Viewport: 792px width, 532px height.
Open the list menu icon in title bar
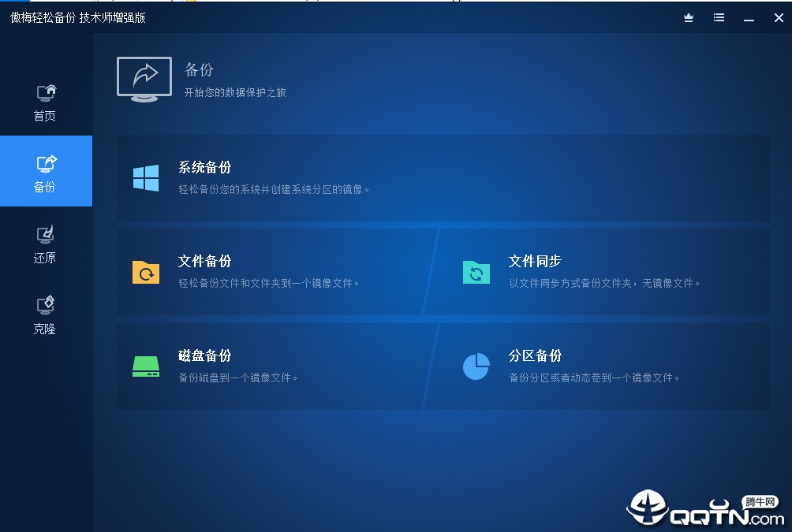click(719, 17)
